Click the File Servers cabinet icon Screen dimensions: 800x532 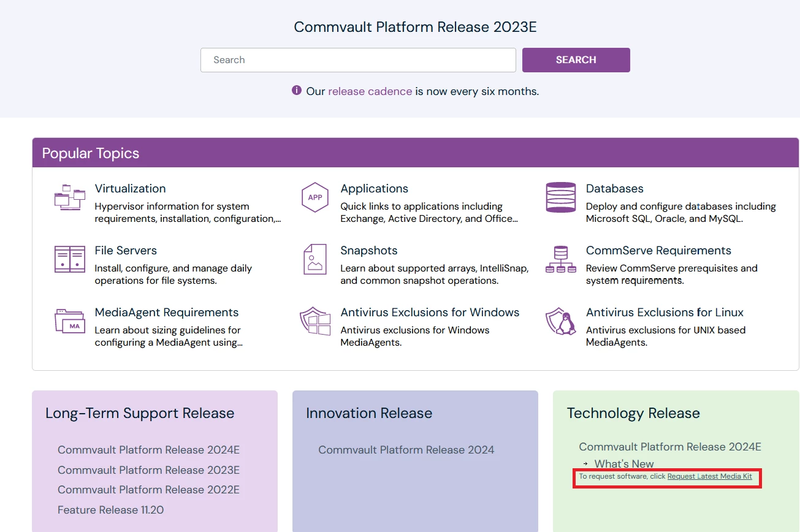click(69, 259)
